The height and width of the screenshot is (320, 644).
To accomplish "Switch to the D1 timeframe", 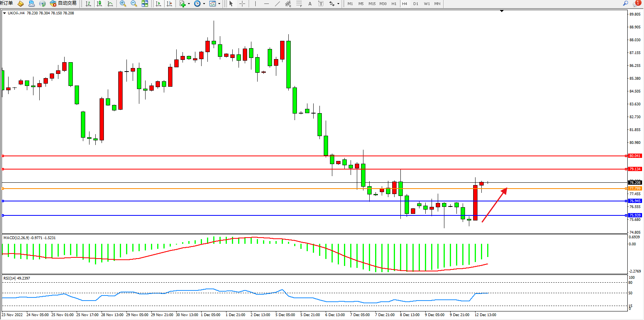I will (416, 3).
